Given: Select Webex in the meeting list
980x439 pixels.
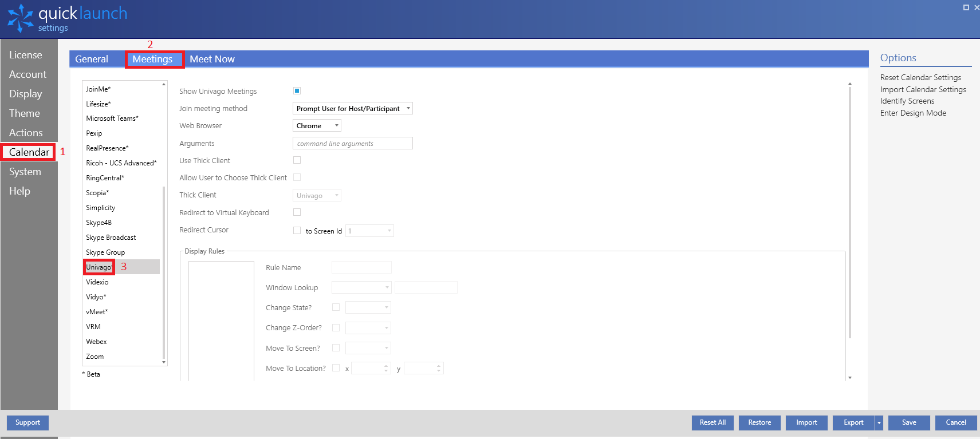Looking at the screenshot, I should pos(121,342).
